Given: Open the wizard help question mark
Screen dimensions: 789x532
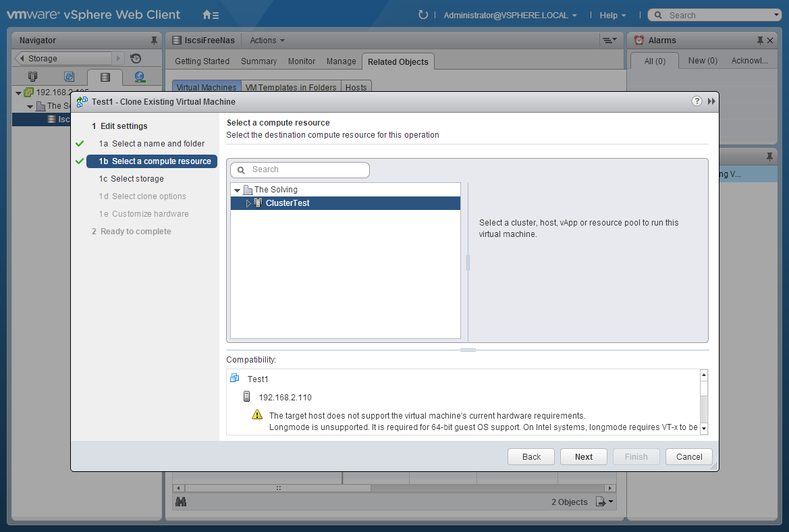Looking at the screenshot, I should (x=697, y=101).
